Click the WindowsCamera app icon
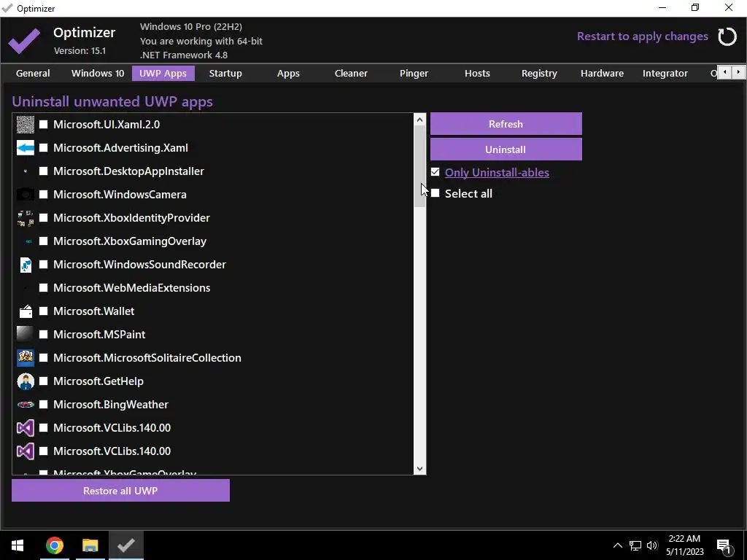747x560 pixels. 26,195
